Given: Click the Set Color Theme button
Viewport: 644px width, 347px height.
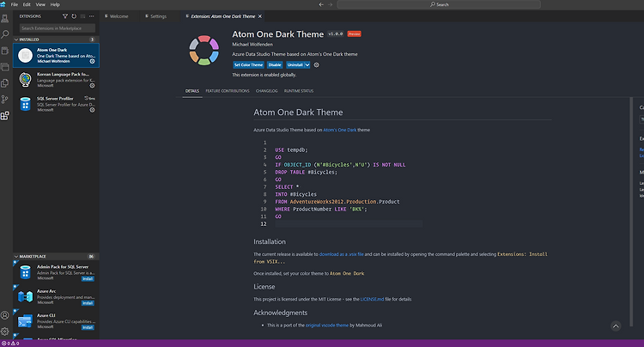Looking at the screenshot, I should coord(248,65).
